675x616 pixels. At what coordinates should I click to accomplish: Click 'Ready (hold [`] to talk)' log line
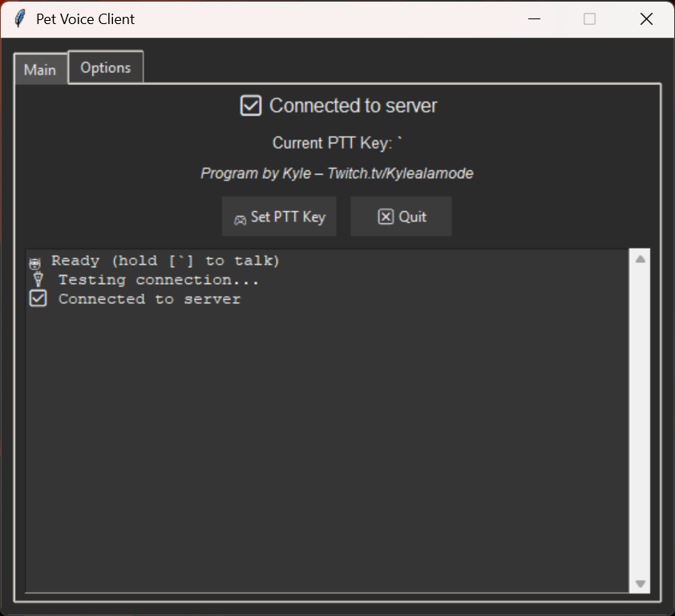165,261
